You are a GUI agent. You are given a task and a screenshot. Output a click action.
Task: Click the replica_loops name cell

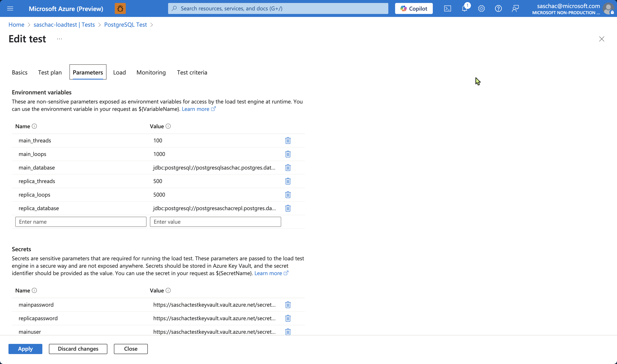pyautogui.click(x=34, y=194)
